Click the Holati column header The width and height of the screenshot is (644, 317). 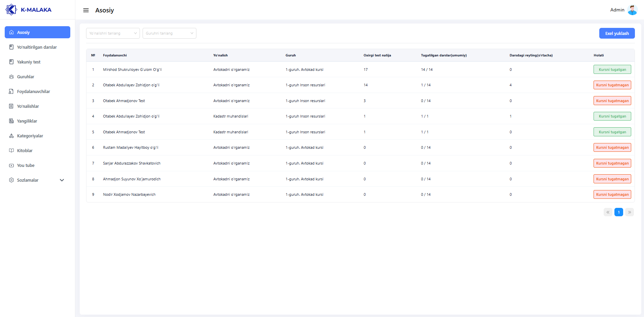coord(599,55)
